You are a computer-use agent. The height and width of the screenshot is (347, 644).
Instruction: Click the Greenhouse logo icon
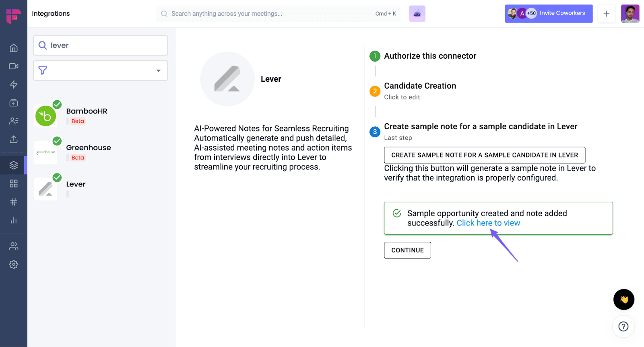[45, 152]
